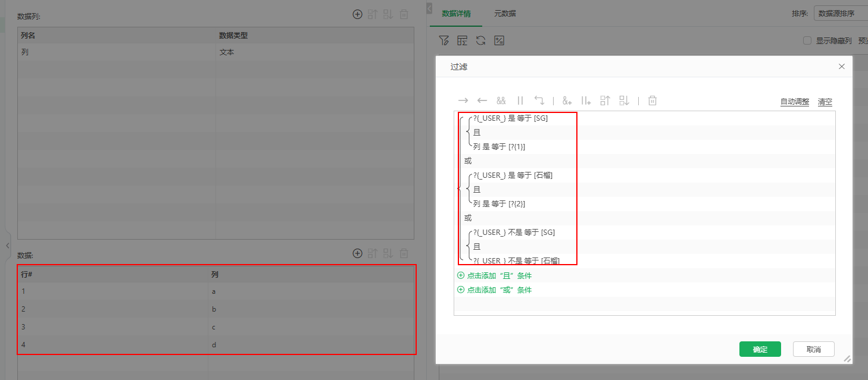Select condition ?{_USER_} 是 等于 [SG]

[x=511, y=118]
